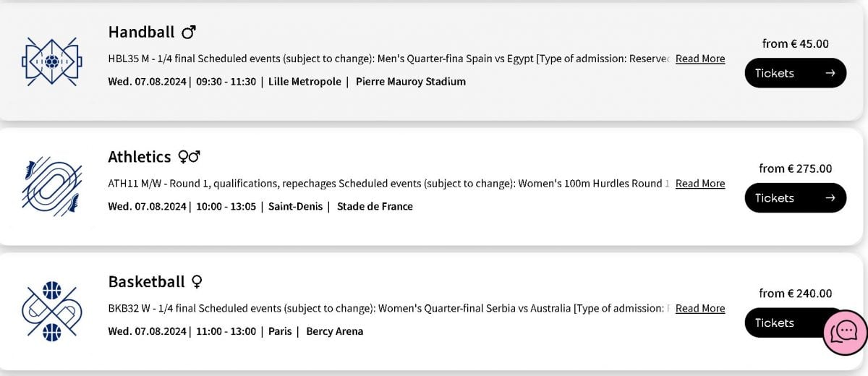
Task: Click the male symbol next to Handball
Action: tap(189, 32)
